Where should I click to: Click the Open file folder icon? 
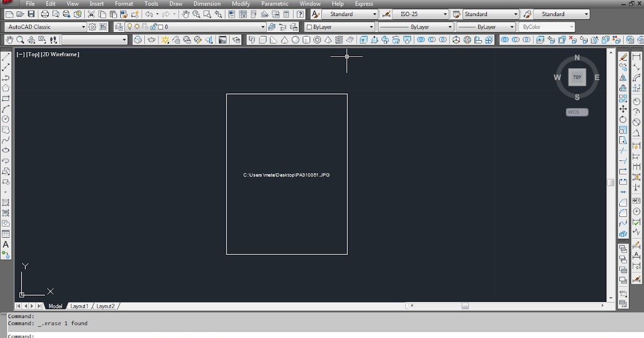(20, 14)
